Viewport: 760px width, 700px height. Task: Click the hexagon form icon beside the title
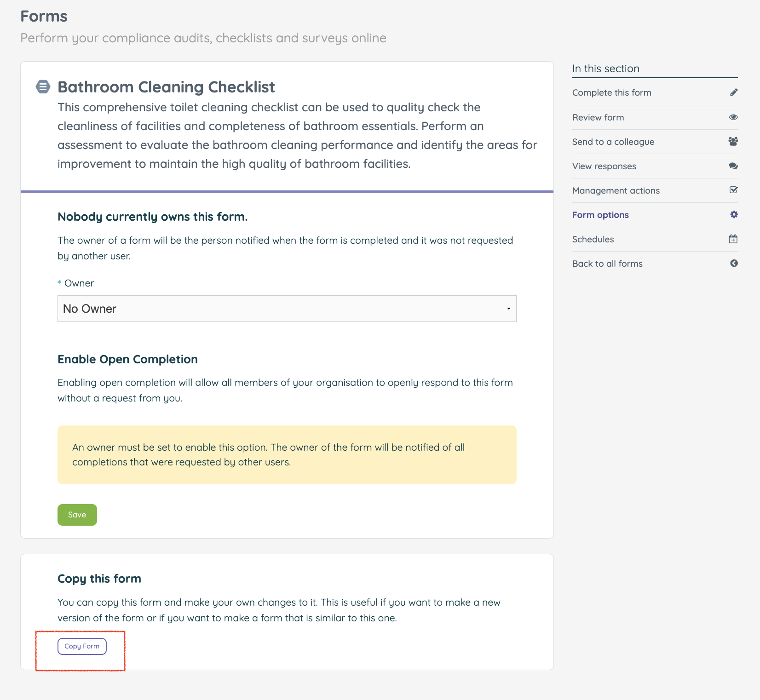point(43,87)
